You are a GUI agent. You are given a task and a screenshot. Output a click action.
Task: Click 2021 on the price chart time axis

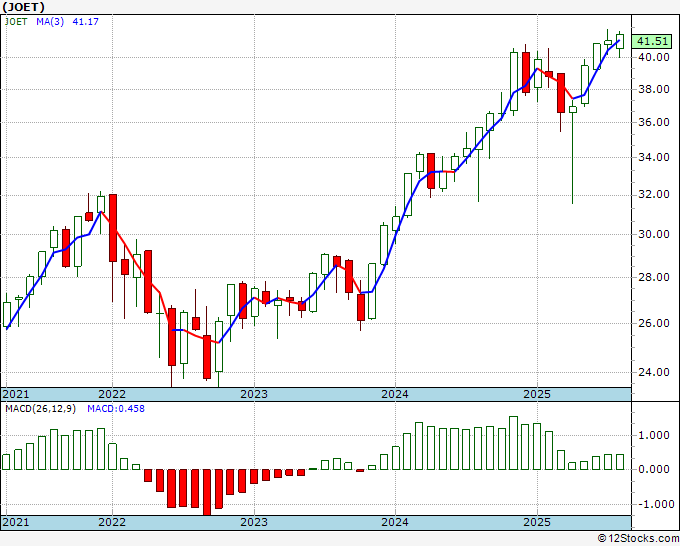pyautogui.click(x=16, y=394)
